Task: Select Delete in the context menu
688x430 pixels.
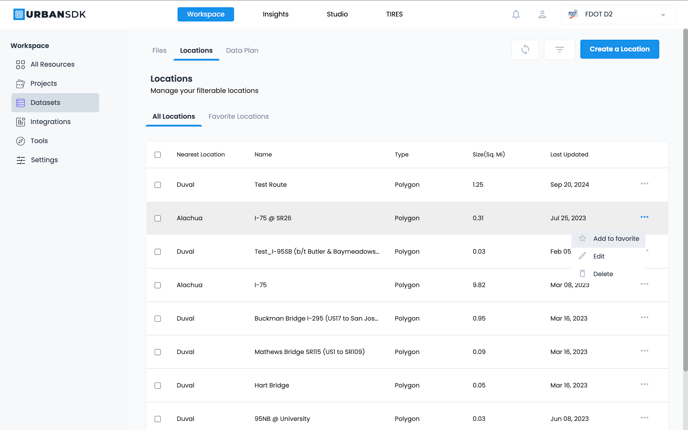Action: (x=602, y=274)
